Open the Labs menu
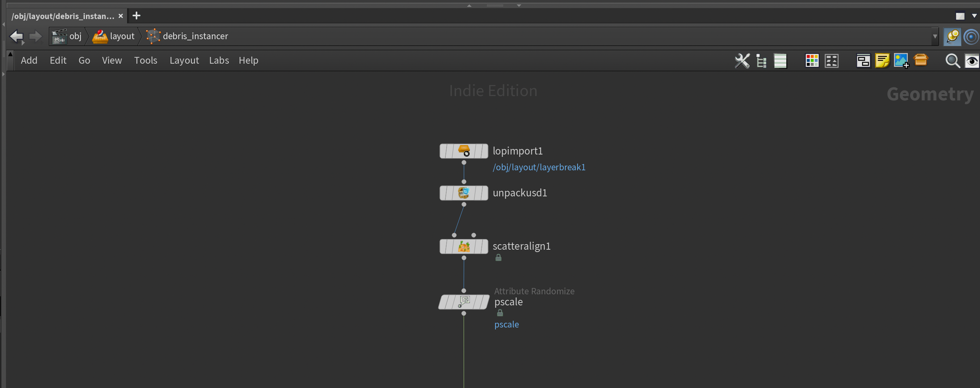 pos(219,60)
